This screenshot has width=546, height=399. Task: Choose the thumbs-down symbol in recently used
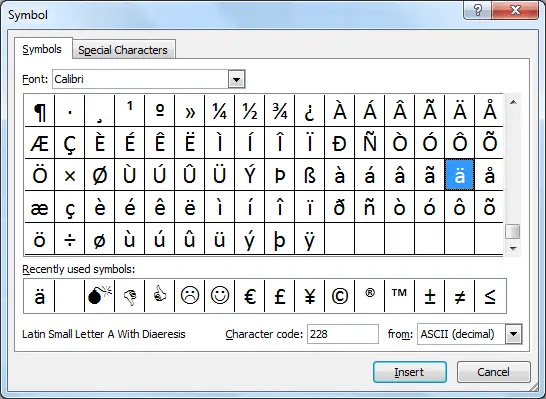pos(130,296)
